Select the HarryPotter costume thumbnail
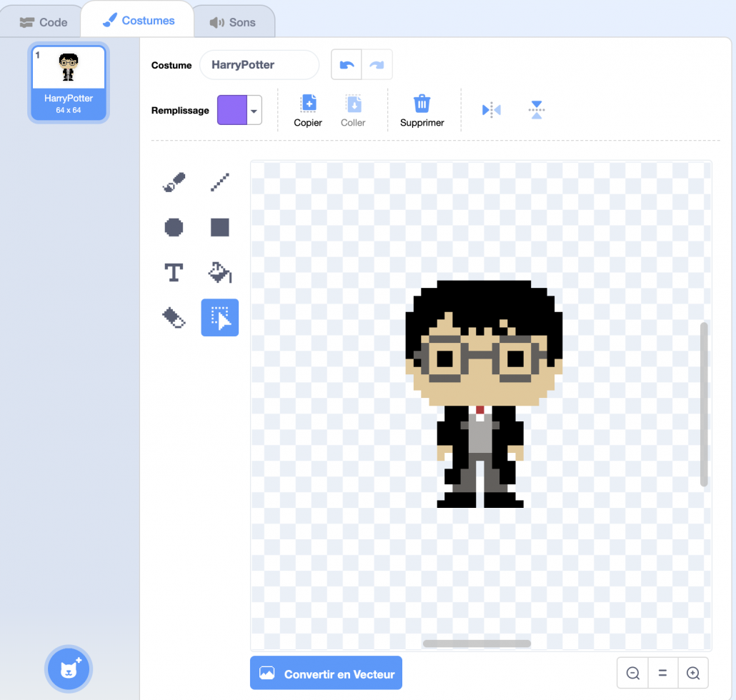 pyautogui.click(x=69, y=83)
